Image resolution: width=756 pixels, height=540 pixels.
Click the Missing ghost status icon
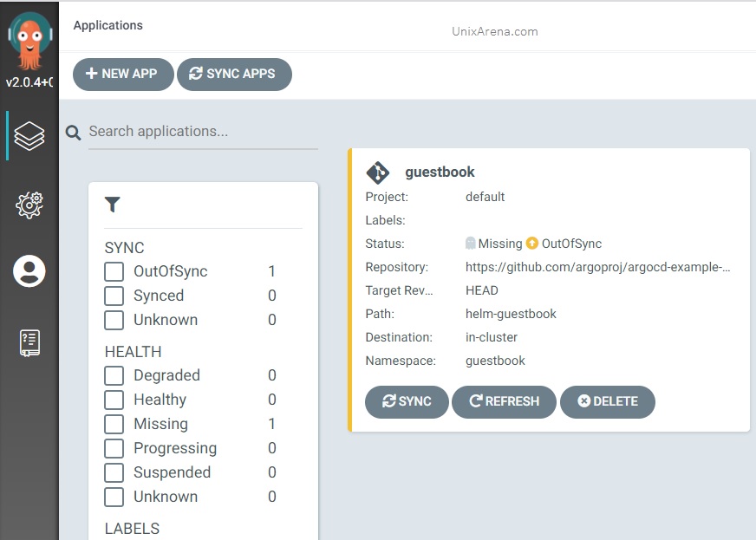coord(471,243)
